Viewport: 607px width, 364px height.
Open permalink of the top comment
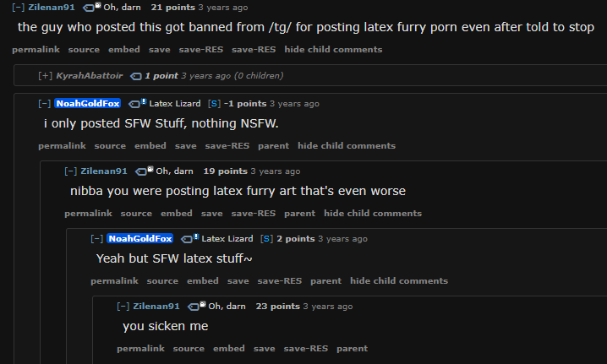pyautogui.click(x=36, y=50)
